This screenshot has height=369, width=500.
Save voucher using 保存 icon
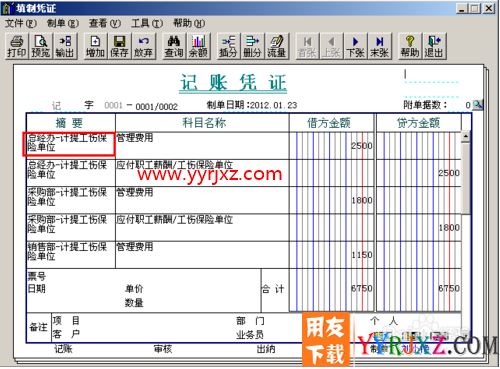(x=119, y=46)
